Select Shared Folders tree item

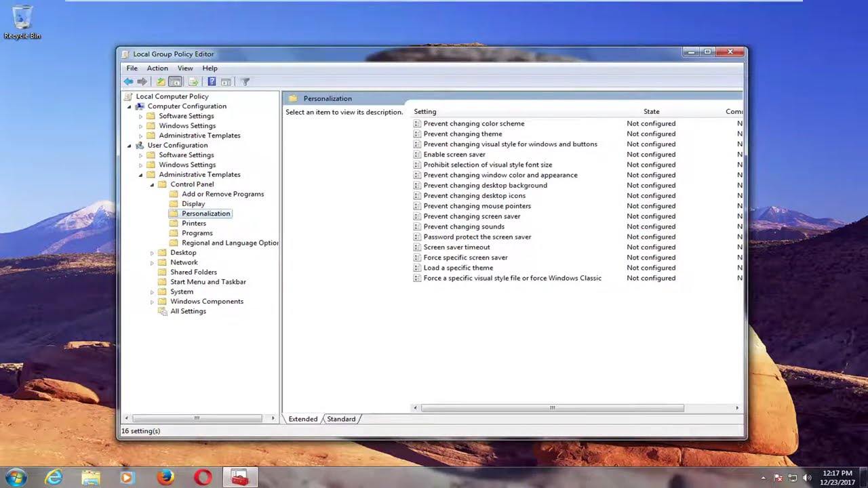[193, 272]
